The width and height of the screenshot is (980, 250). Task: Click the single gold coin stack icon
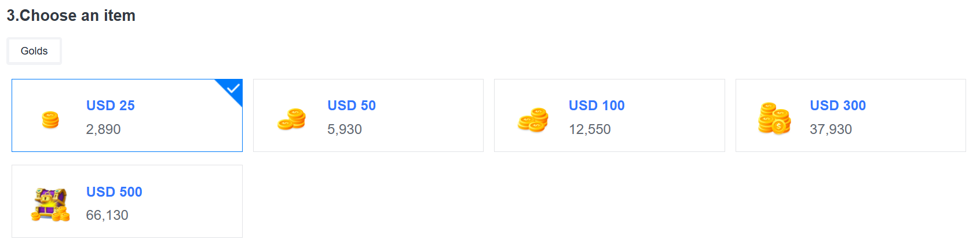[50, 119]
